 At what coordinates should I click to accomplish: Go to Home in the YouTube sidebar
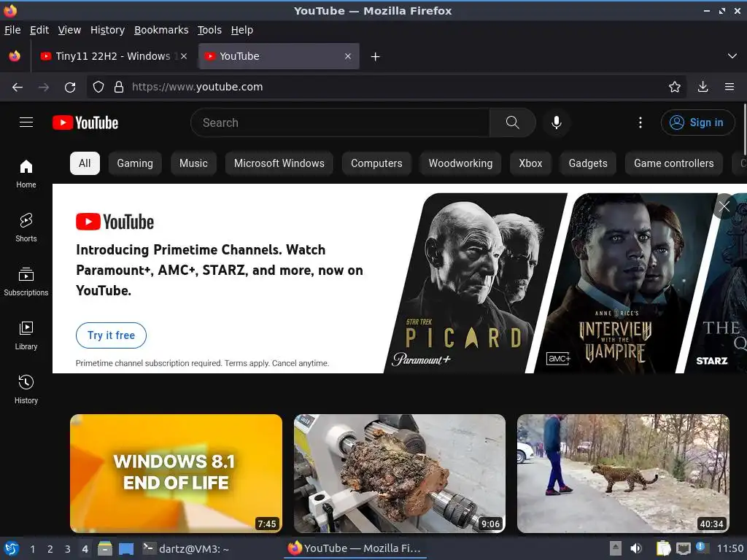click(x=26, y=174)
